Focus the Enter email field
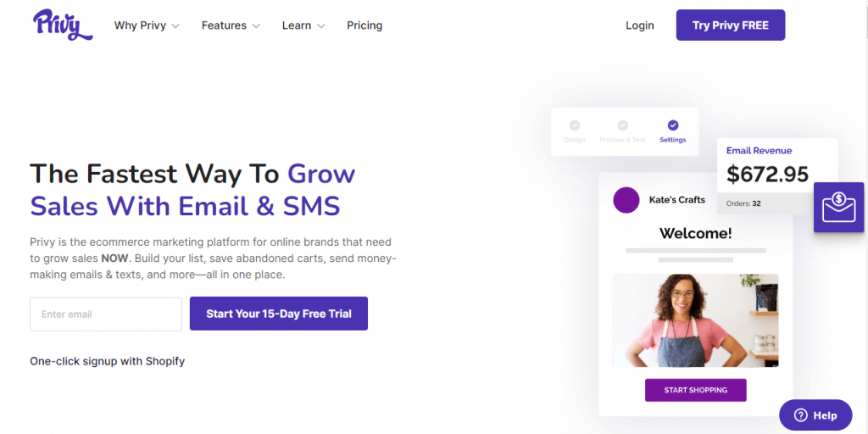Screen dimensions: 868x434 (106, 314)
